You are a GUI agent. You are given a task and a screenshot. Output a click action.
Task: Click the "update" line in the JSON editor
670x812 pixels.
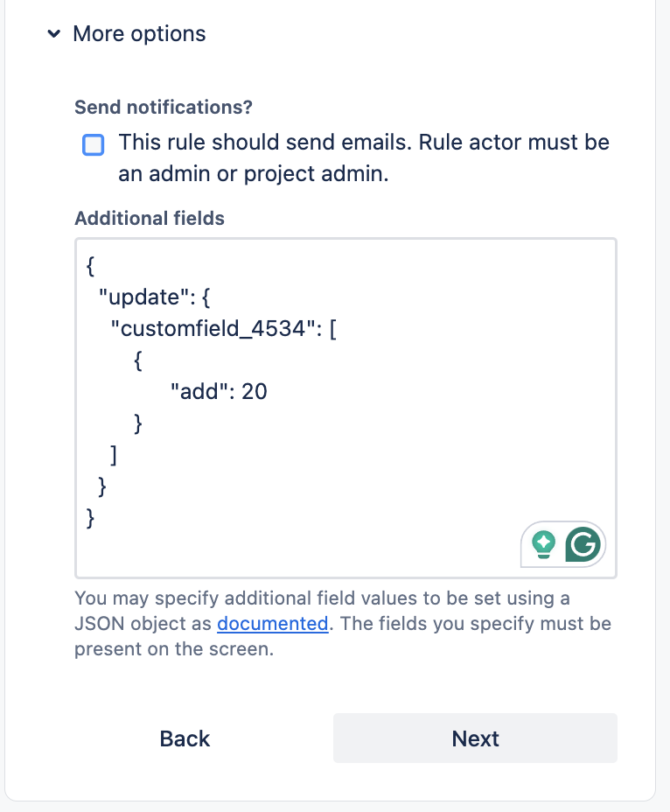click(154, 297)
